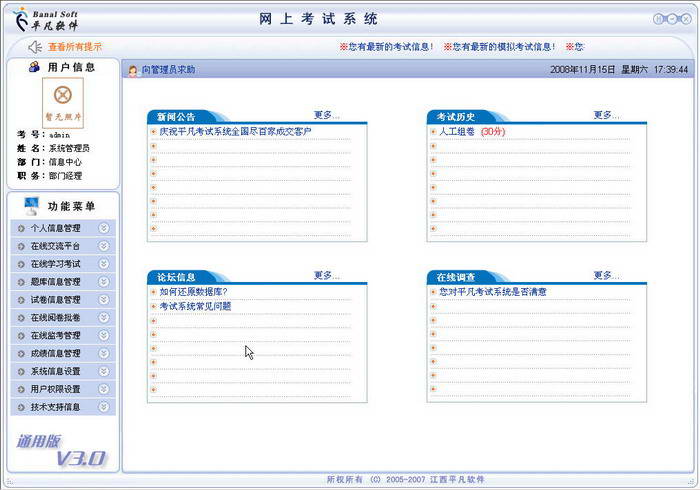Open the 在线学习考试 menu item
Screen dimensions: 700x490
pos(55,264)
